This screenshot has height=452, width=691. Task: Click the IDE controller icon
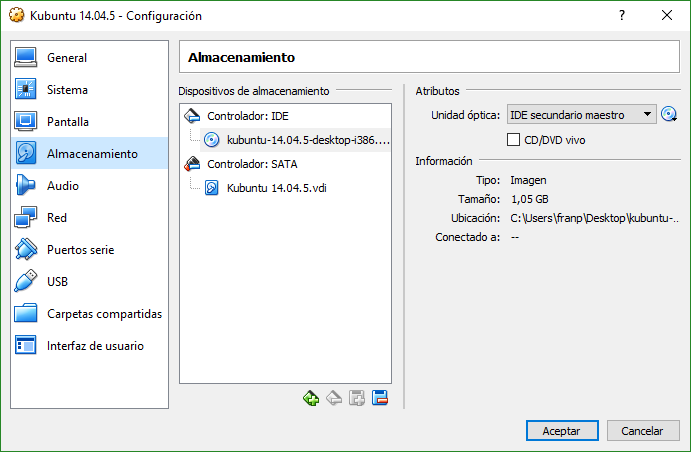[x=194, y=116]
